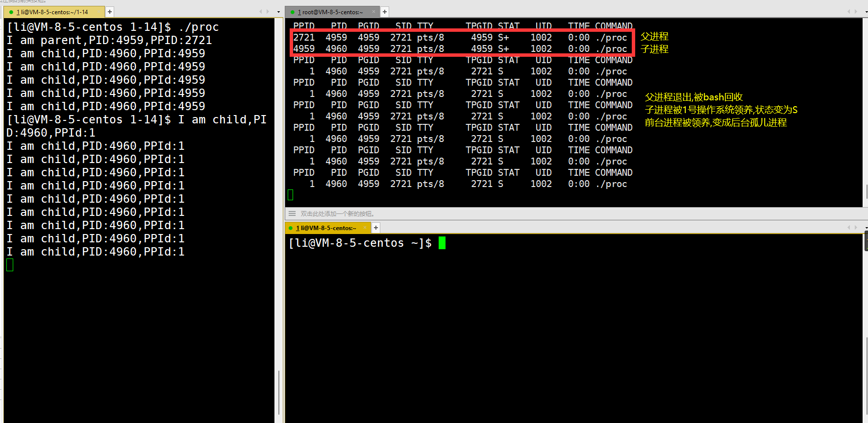Screen dimensions: 868x423
Task: Click the '双击此处添加一个新的按钮' hint text
Action: [337, 214]
